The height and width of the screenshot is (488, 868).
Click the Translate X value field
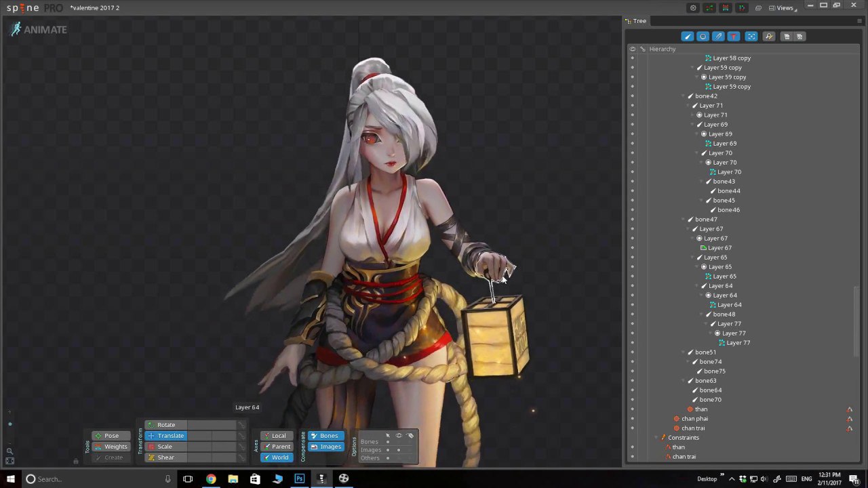[198, 436]
